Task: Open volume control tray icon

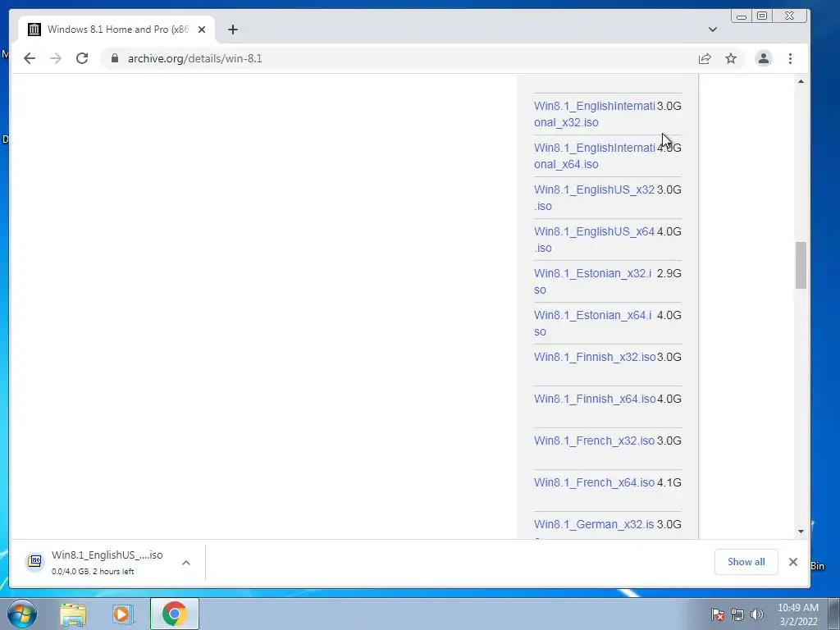Action: [x=756, y=614]
